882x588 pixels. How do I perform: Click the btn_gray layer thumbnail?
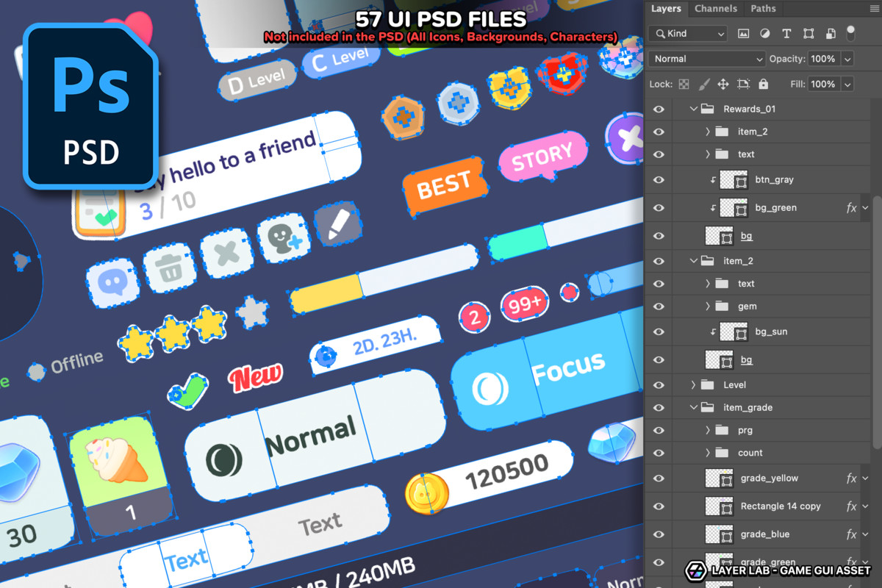click(x=734, y=179)
